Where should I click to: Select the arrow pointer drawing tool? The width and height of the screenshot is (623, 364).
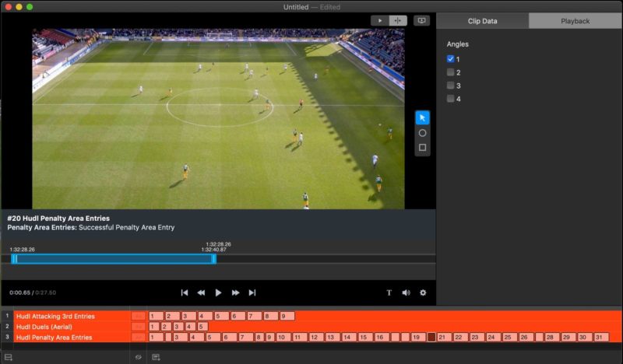pos(422,118)
